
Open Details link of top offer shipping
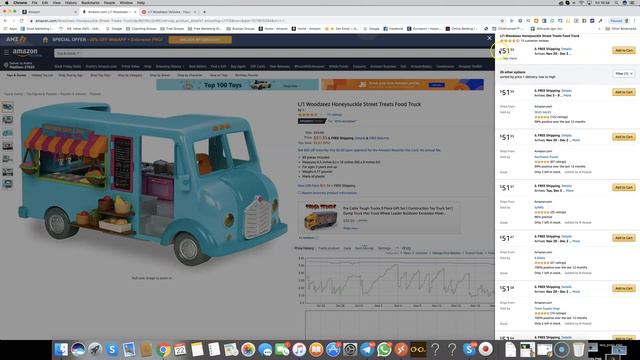pyautogui.click(x=567, y=49)
